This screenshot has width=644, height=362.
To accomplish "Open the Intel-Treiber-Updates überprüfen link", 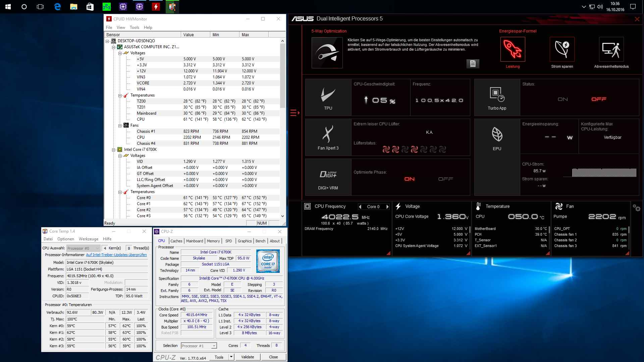I will [116, 255].
